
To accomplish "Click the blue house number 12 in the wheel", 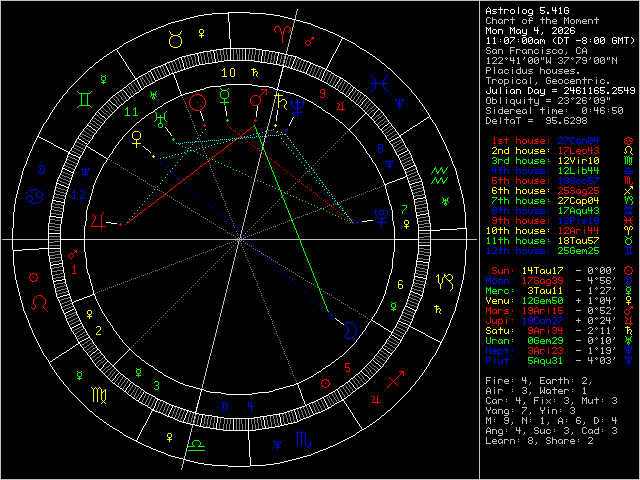I will 79,195.
